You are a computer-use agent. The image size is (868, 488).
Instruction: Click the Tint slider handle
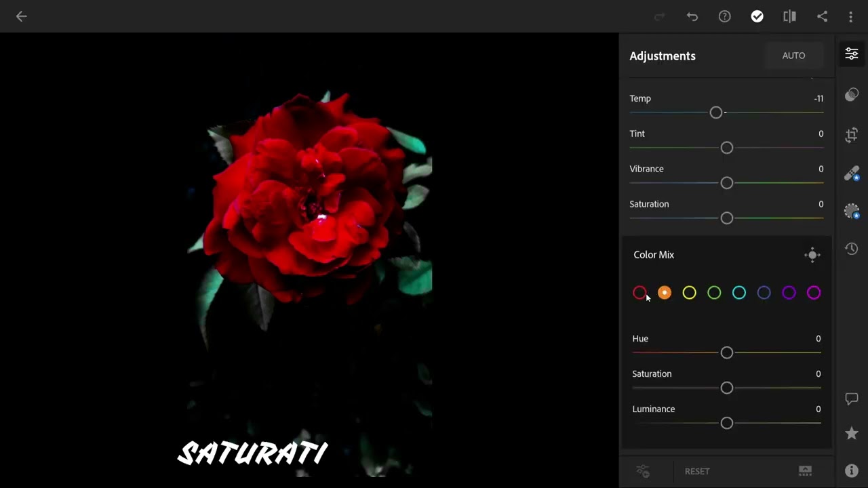click(727, 148)
